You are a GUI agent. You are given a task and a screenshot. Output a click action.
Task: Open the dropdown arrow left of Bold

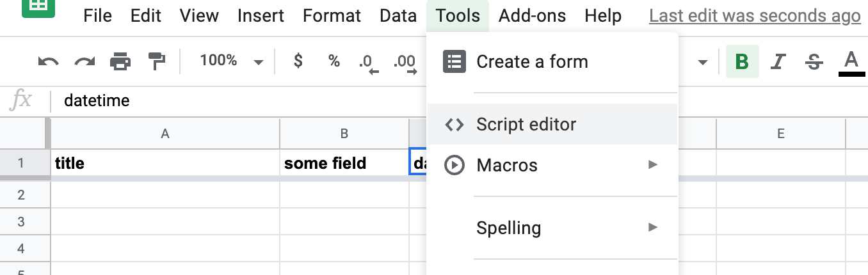(x=703, y=63)
